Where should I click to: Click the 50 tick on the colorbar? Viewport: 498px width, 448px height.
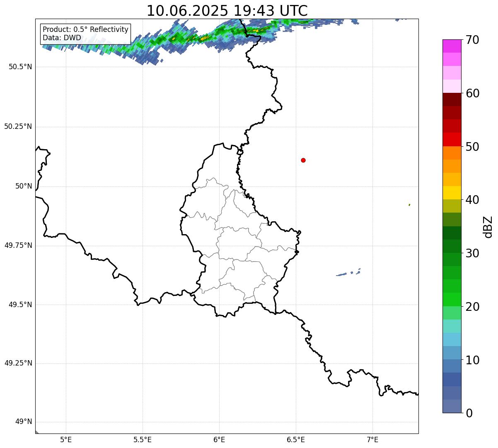pos(472,147)
